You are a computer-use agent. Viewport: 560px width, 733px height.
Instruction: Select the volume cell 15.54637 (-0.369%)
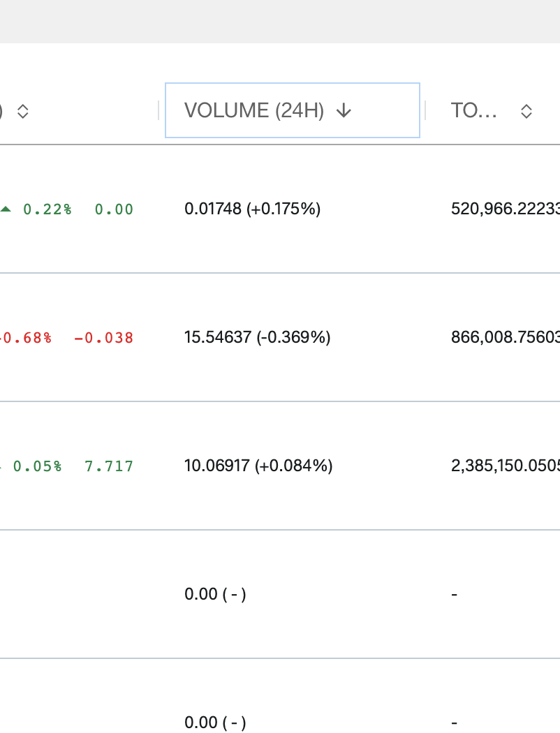coord(257,337)
